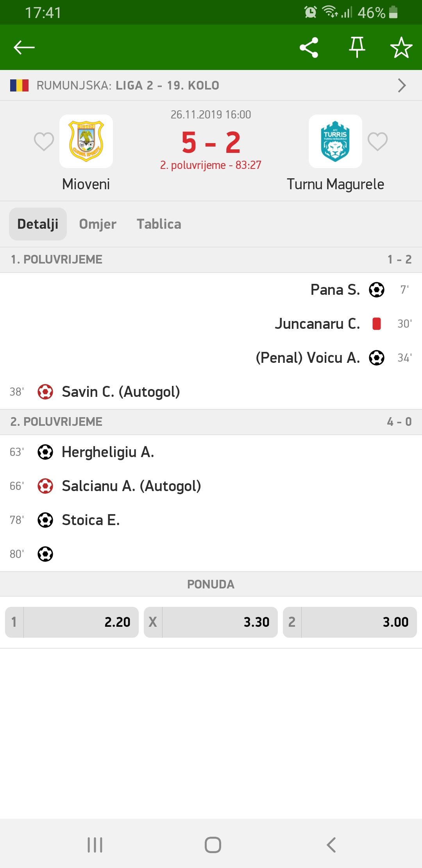
Task: Switch to the Omjer tab
Action: pos(98,224)
